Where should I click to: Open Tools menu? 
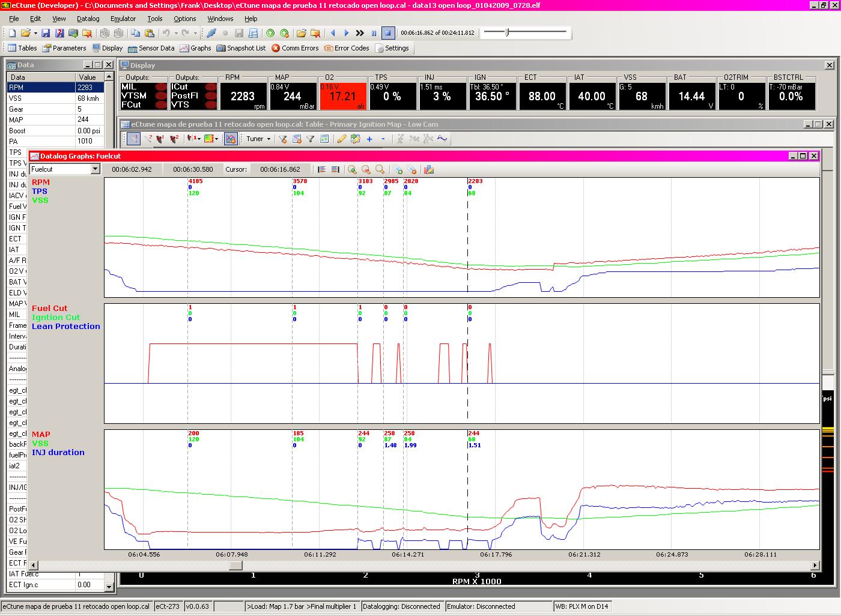tap(155, 19)
